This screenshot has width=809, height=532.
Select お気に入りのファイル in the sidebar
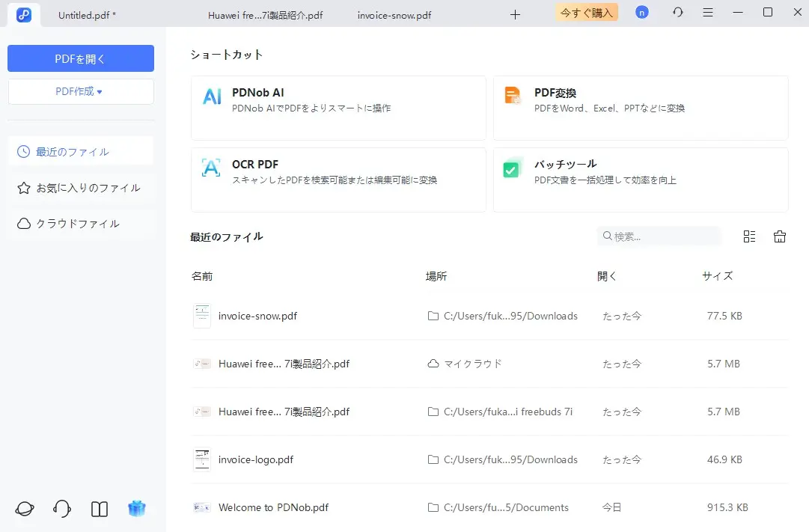[x=80, y=188]
